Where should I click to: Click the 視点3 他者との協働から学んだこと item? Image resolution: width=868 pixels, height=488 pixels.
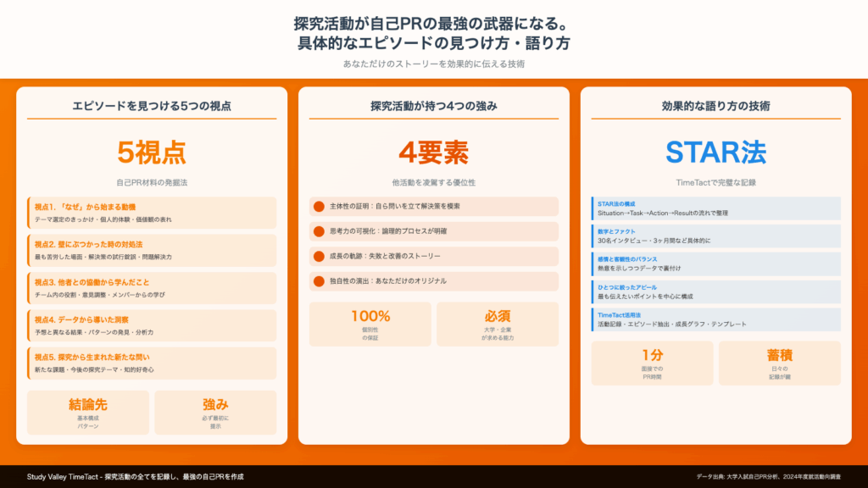(x=152, y=288)
